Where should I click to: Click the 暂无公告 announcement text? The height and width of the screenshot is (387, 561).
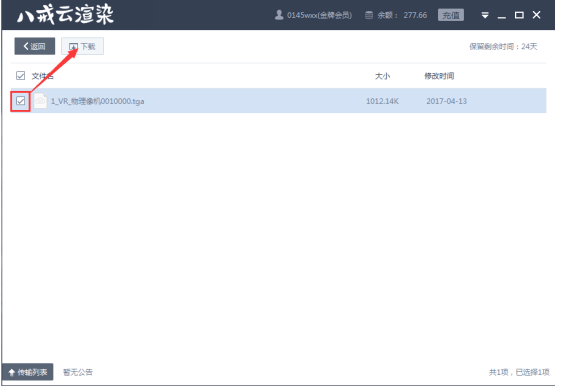(78, 372)
